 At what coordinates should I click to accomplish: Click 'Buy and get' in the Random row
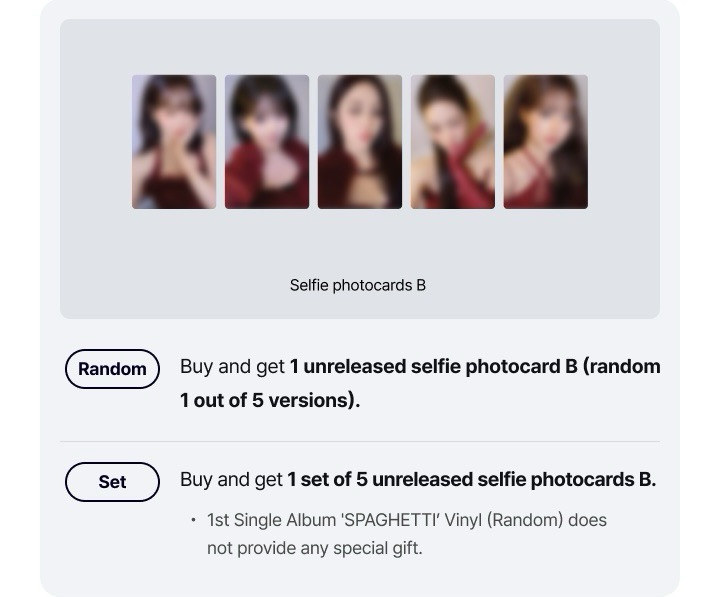(x=232, y=367)
